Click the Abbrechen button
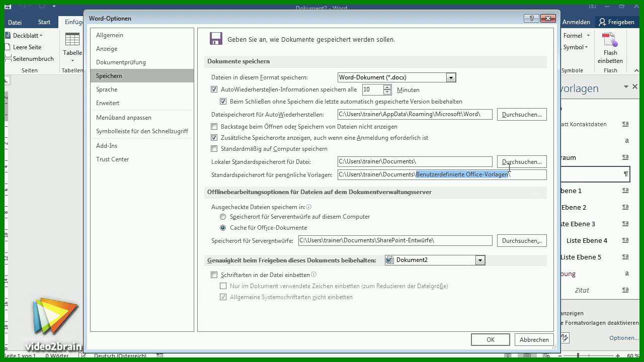 534,339
